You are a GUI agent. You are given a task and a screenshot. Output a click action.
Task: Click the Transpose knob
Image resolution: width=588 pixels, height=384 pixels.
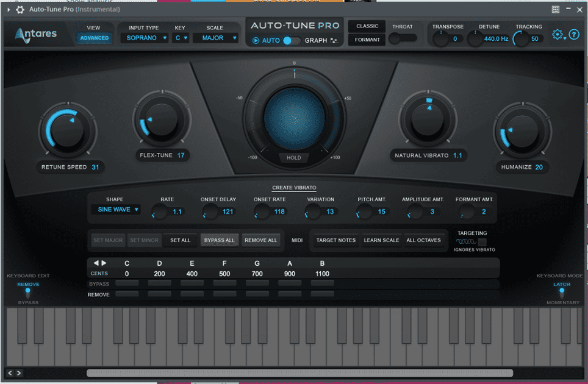[x=441, y=38]
